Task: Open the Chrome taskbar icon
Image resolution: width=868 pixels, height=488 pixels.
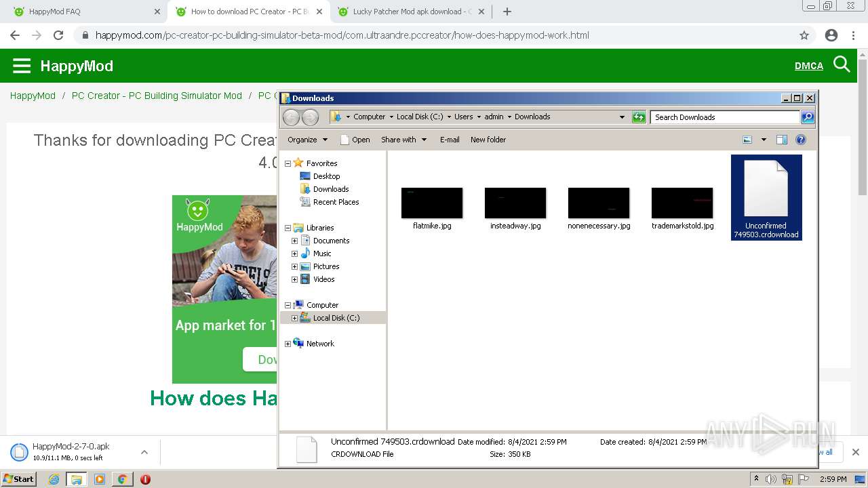Action: 122,479
